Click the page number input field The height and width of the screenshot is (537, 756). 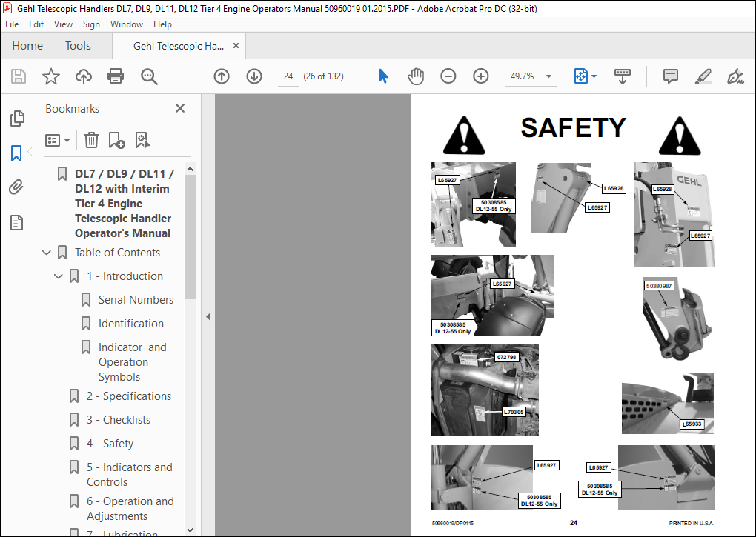288,76
